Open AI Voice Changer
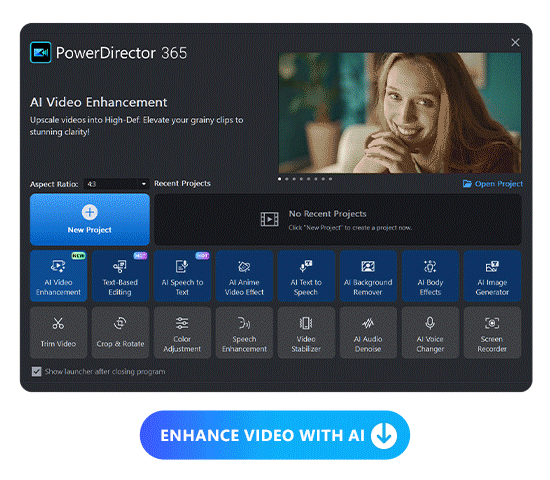 430,333
